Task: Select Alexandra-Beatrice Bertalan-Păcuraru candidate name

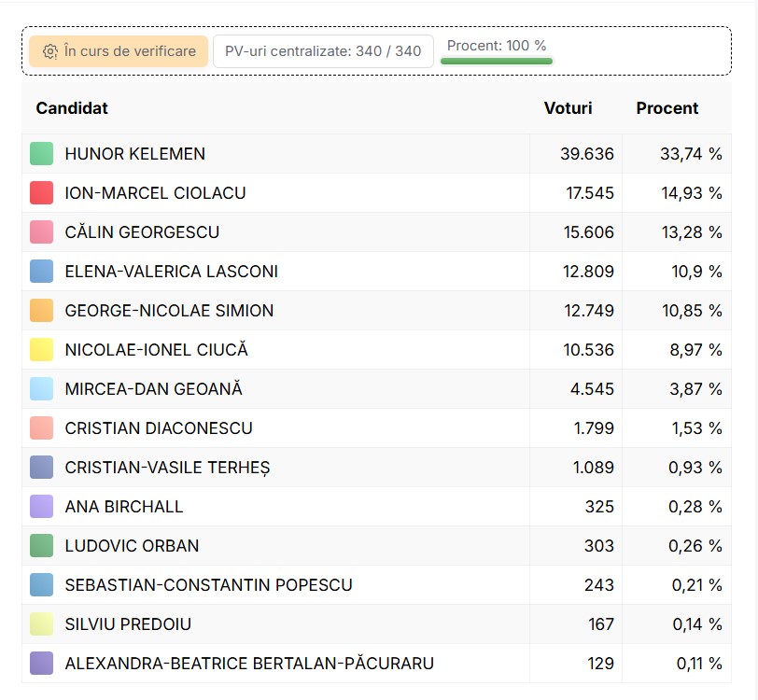Action: (249, 664)
